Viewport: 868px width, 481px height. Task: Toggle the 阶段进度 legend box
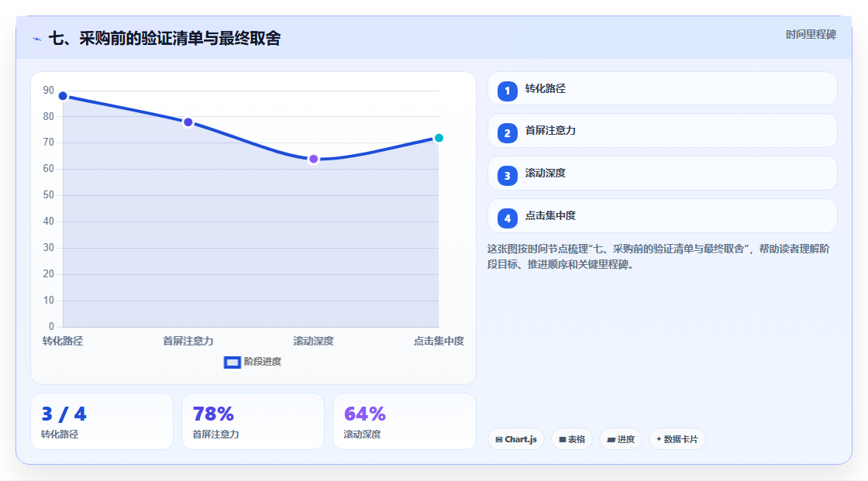(232, 362)
